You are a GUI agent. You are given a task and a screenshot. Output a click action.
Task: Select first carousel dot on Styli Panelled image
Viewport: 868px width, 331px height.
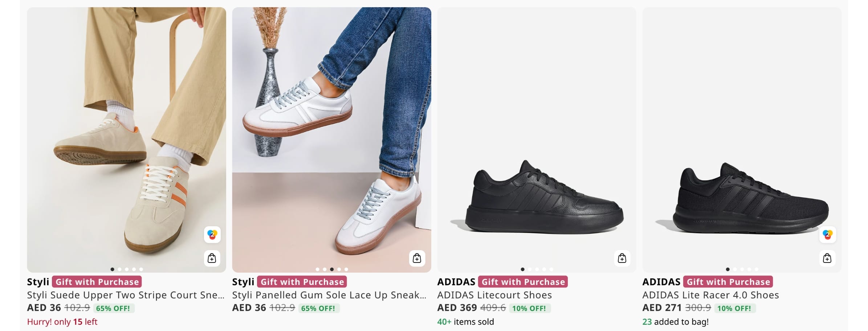pyautogui.click(x=317, y=269)
